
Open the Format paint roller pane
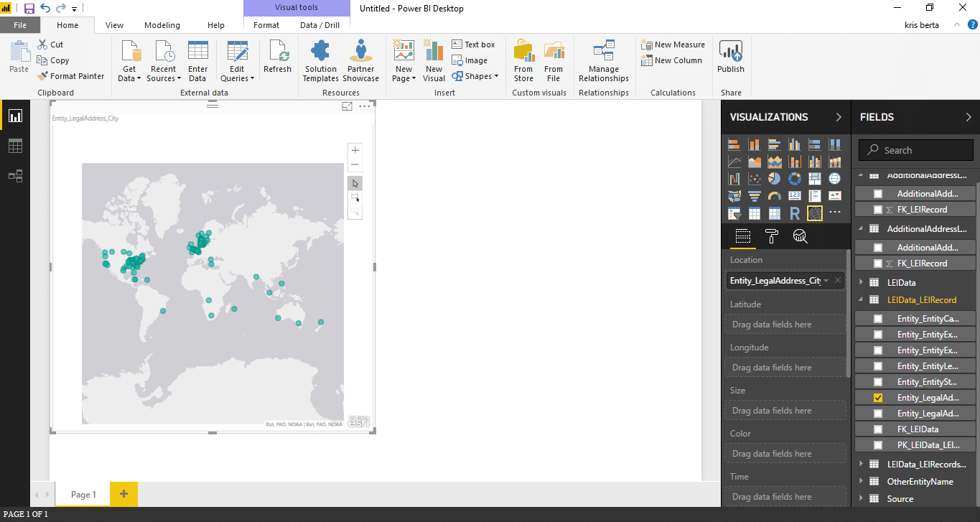772,236
